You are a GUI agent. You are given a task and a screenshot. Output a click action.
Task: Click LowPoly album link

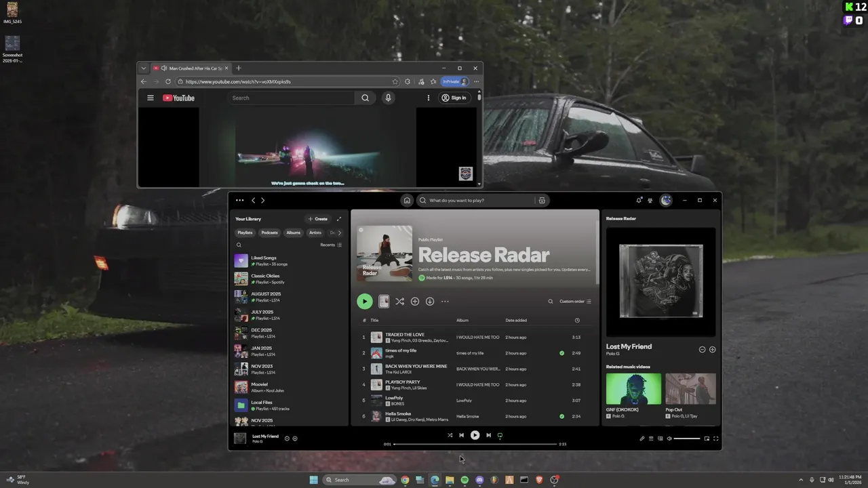[x=464, y=401]
